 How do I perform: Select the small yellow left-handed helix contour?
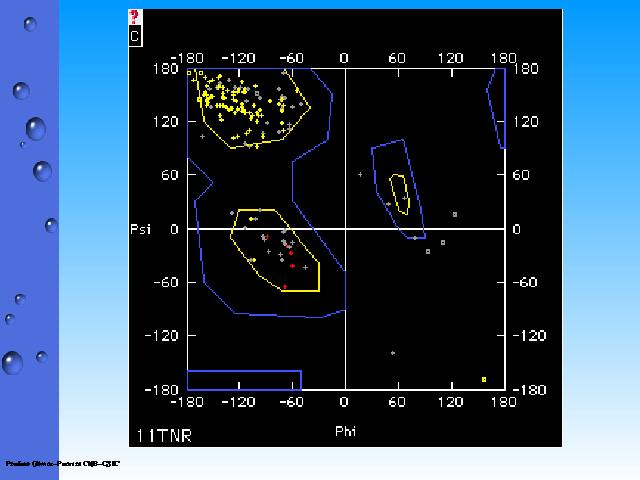pyautogui.click(x=399, y=194)
